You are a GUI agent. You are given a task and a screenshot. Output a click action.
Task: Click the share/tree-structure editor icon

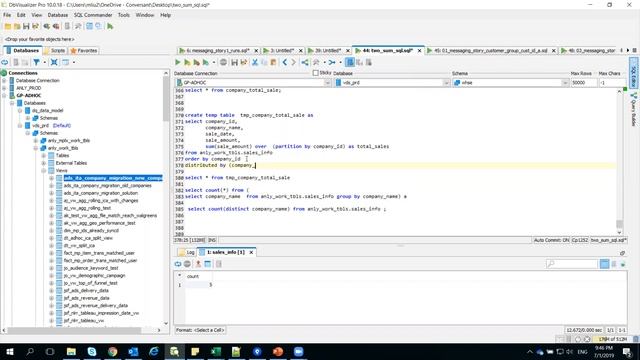click(x=305, y=62)
